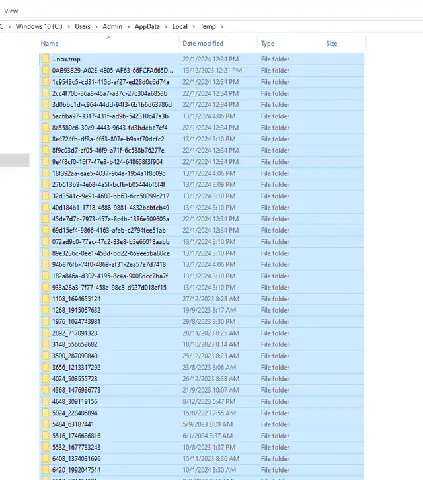The width and height of the screenshot is (423, 480).
Task: Select folder icon for 3656_1213317293
Action: [x=46, y=367]
